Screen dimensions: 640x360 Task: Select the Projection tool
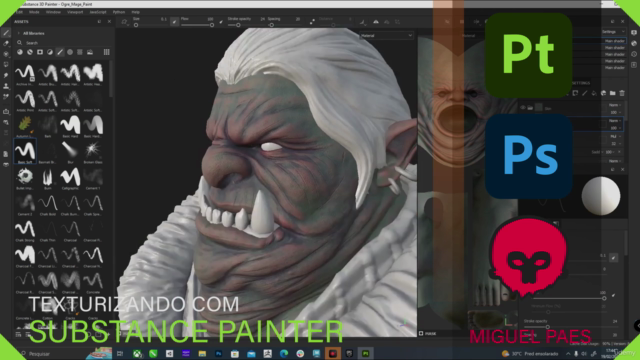click(6, 54)
